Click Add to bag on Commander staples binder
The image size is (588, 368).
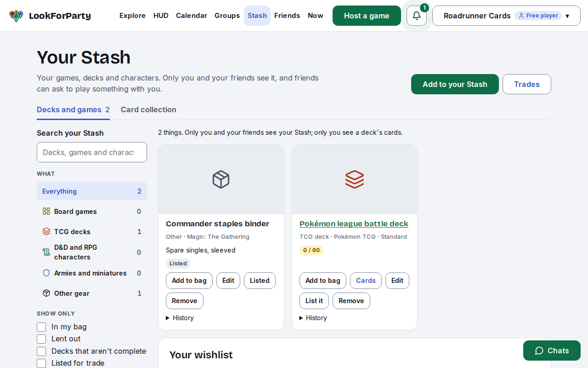pos(189,281)
